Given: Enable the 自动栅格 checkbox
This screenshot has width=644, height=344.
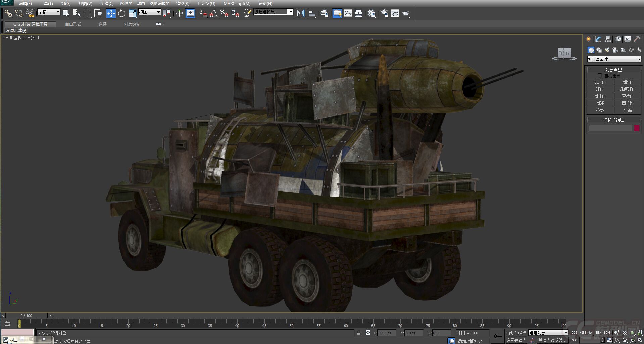Looking at the screenshot, I should 600,76.
